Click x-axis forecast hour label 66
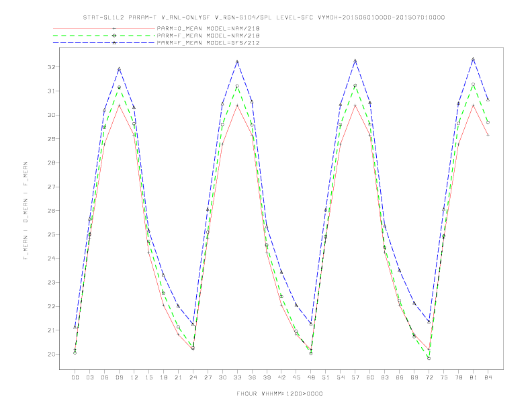The width and height of the screenshot is (532, 411). tap(400, 377)
